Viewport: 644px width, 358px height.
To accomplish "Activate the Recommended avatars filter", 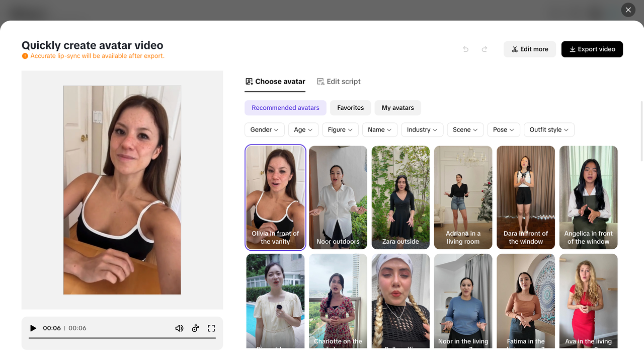I will pos(285,107).
